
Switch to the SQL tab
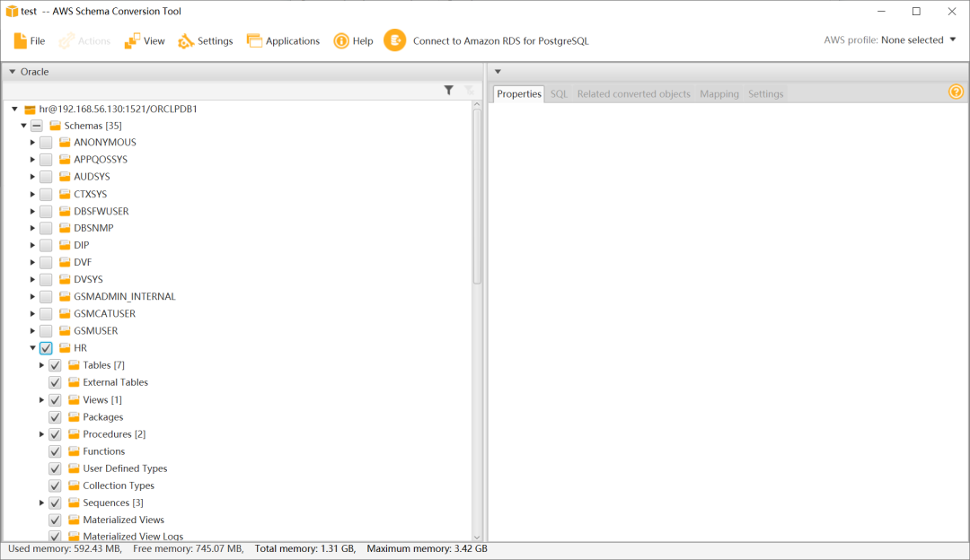coord(559,94)
